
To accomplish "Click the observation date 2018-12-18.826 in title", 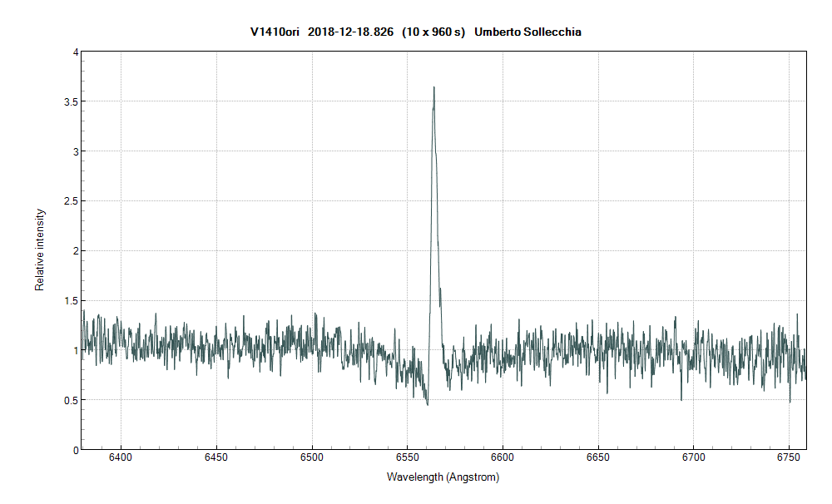I will 350,32.
